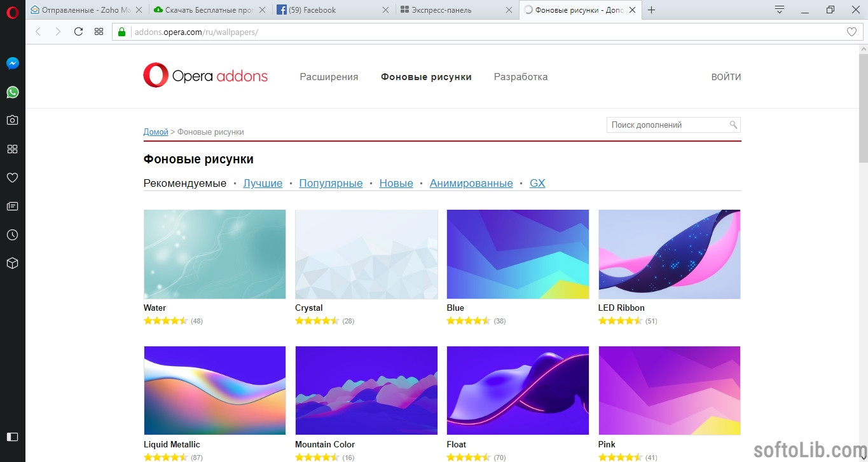Open the Pink wallpaper thumbnail

670,391
